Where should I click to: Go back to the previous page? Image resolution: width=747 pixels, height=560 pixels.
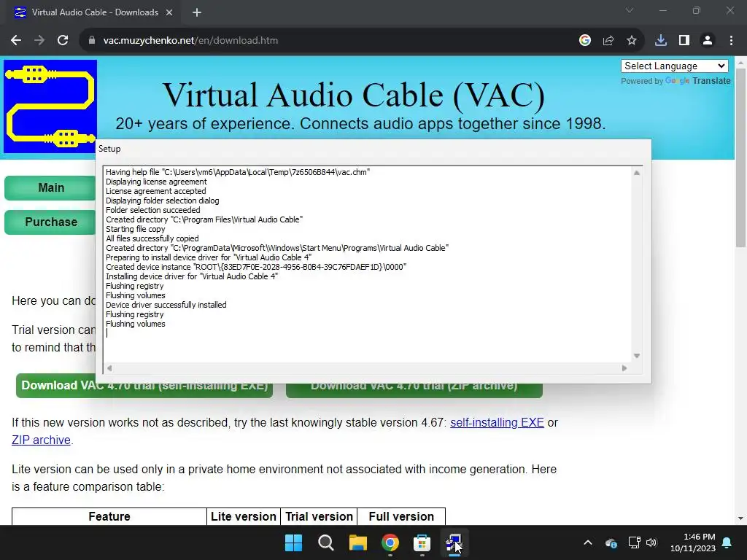pos(16,41)
